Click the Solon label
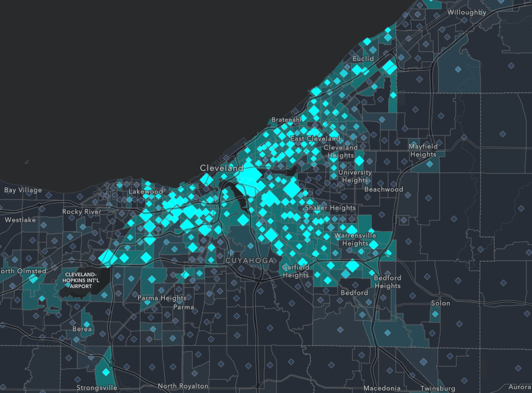The image size is (532, 393). click(441, 303)
